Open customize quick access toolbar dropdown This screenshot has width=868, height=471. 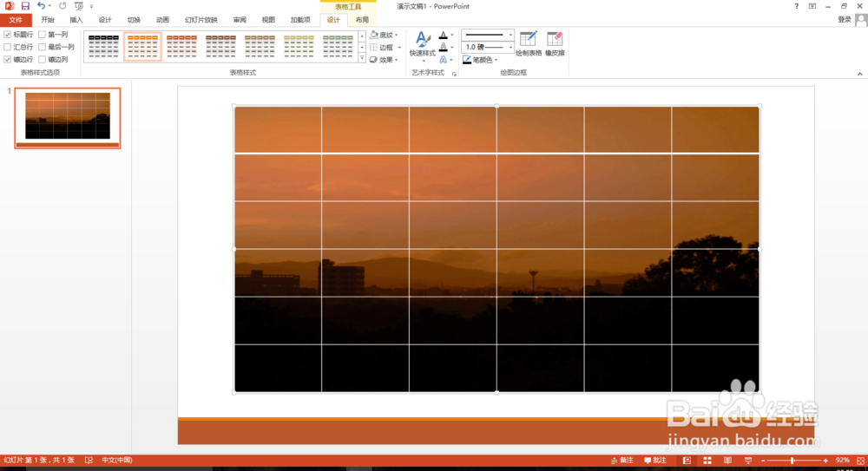pyautogui.click(x=91, y=6)
